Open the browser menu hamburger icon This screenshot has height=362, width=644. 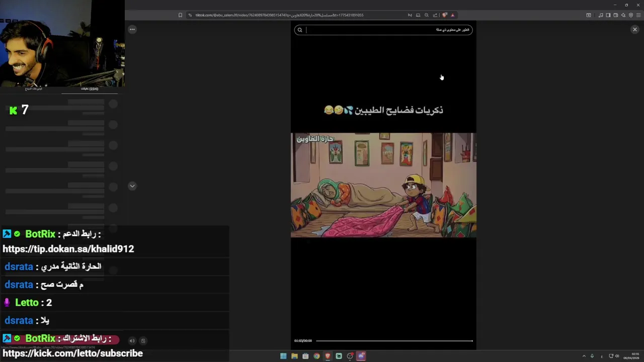(638, 15)
